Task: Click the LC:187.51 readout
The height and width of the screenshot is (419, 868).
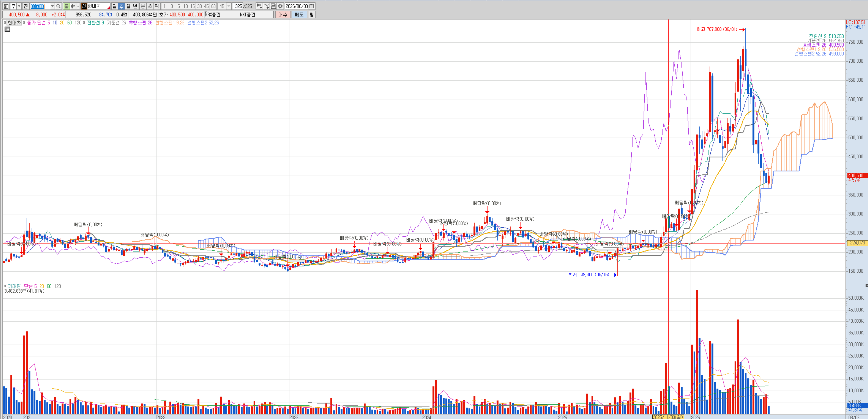Action: 856,22
